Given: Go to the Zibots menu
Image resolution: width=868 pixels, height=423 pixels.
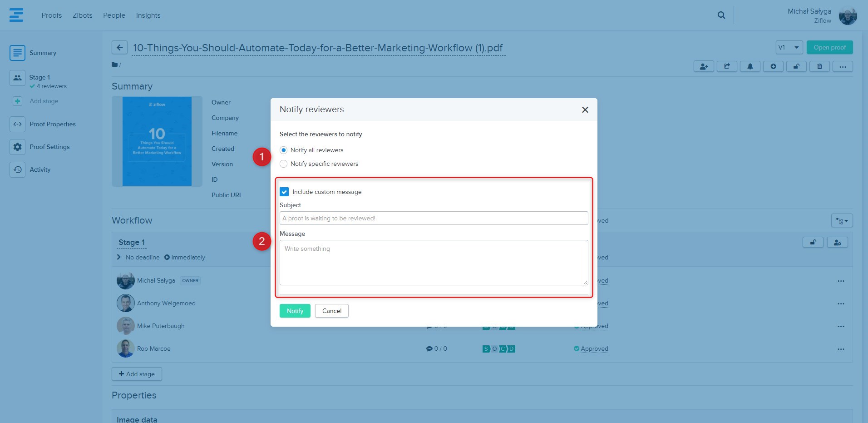Looking at the screenshot, I should coord(82,15).
